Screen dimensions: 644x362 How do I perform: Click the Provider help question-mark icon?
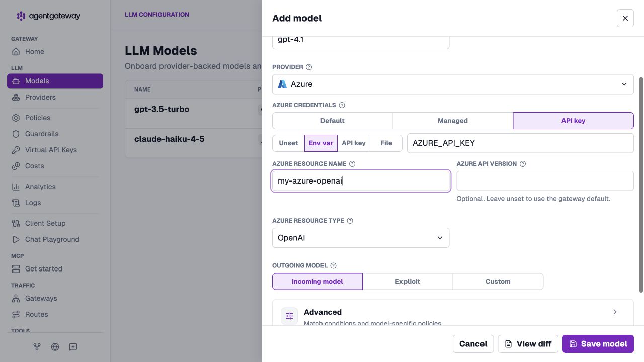pyautogui.click(x=309, y=67)
